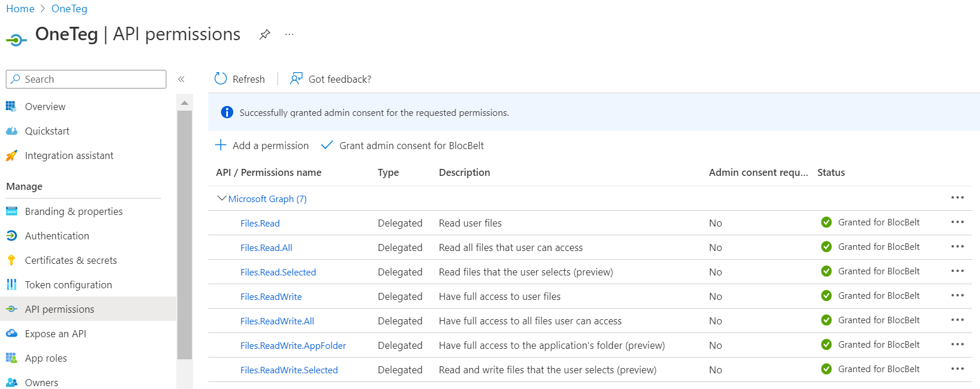Open Token configuration in Manage menu
Image resolution: width=980 pixels, height=389 pixels.
point(68,285)
